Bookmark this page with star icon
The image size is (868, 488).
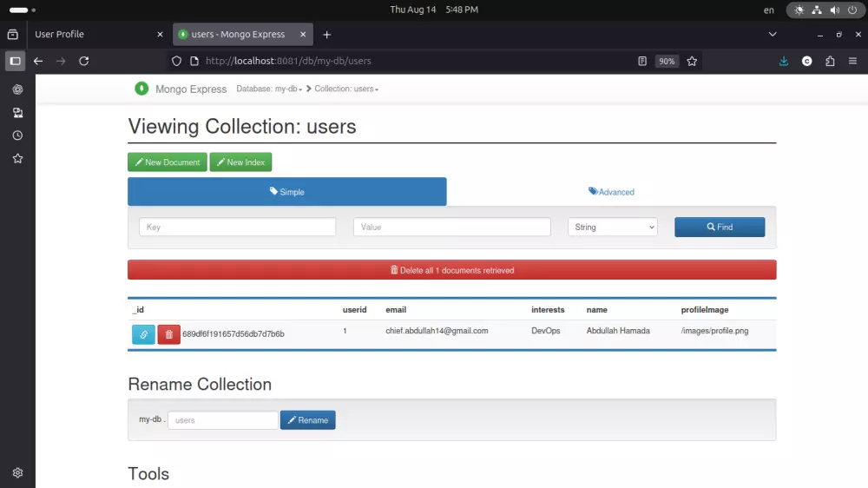tap(692, 61)
